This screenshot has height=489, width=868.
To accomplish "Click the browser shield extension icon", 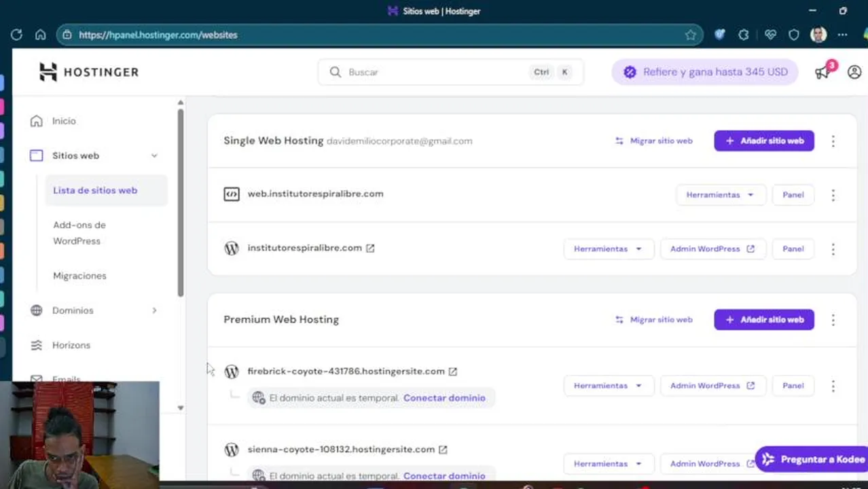I will (x=794, y=35).
